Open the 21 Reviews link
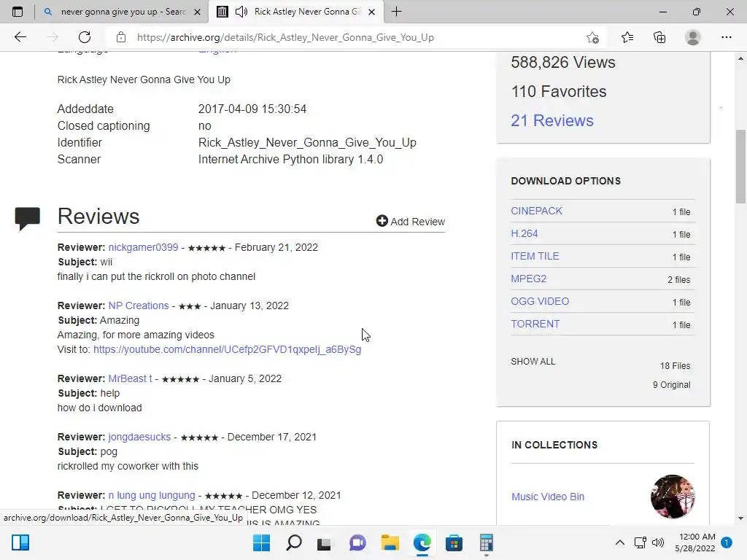The height and width of the screenshot is (560, 747). point(552,120)
